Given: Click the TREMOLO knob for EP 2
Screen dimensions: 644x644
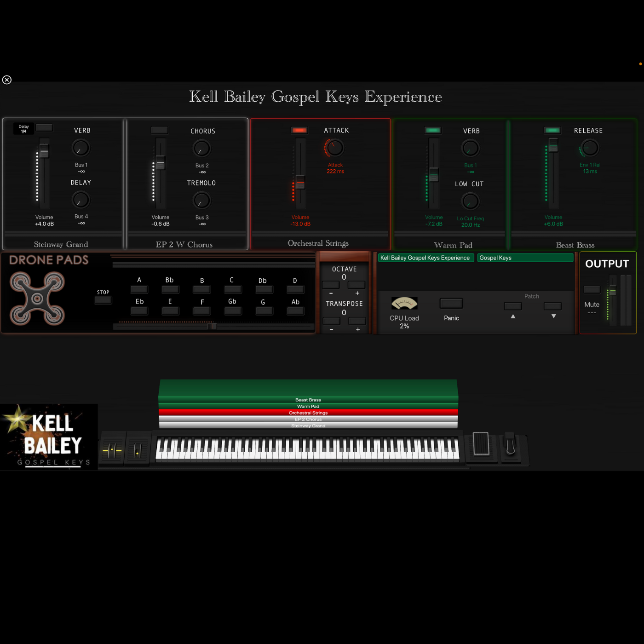Looking at the screenshot, I should (x=201, y=201).
